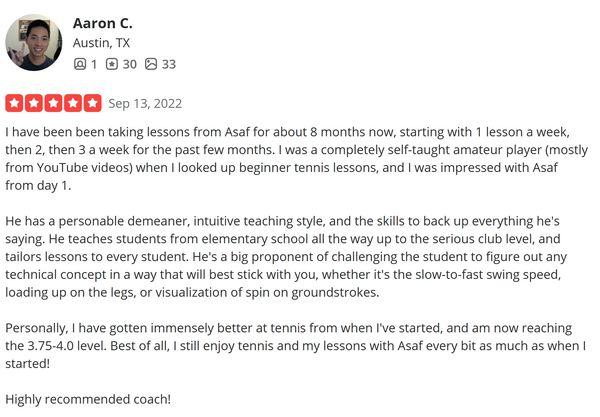
Task: Click the "Highly recommended coach!" line
Action: (86, 399)
